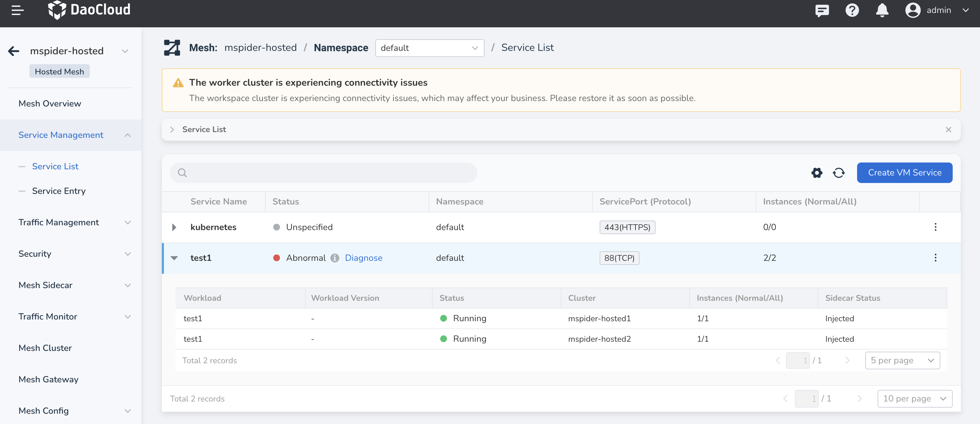The height and width of the screenshot is (424, 980).
Task: Click the back arrow beside mspider-hosted
Action: pyautogui.click(x=14, y=51)
